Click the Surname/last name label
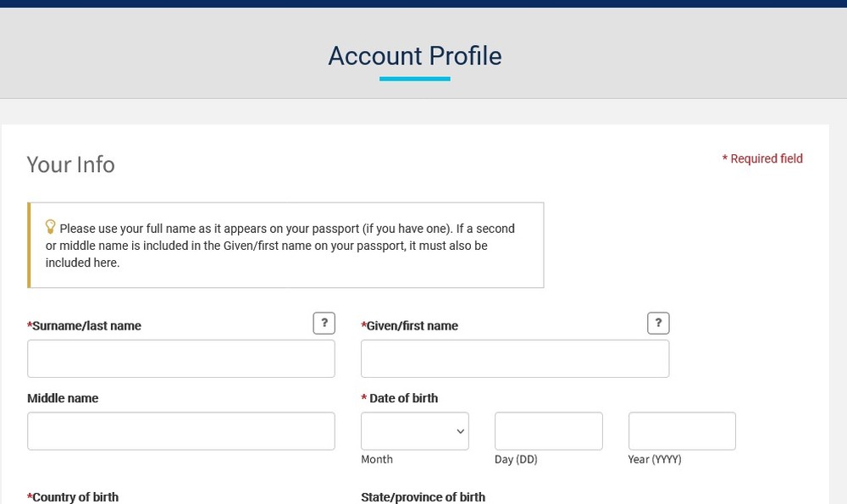The width and height of the screenshot is (847, 504). click(x=84, y=326)
